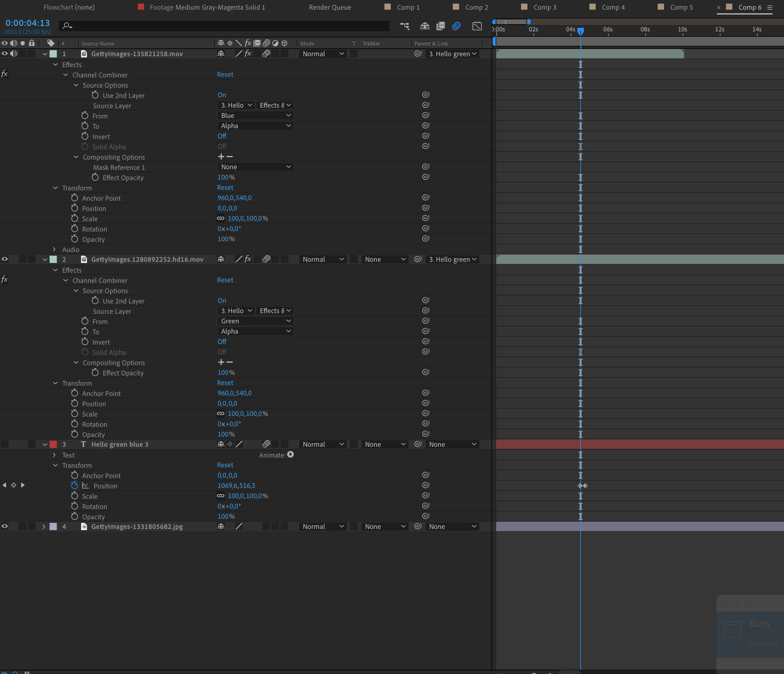Click the Position stopwatch on Hello green blue 3
784x674 pixels.
[x=75, y=485]
